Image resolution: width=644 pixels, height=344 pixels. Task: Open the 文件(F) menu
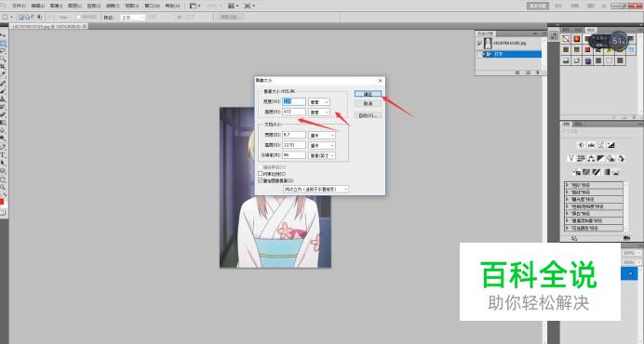click(x=19, y=6)
